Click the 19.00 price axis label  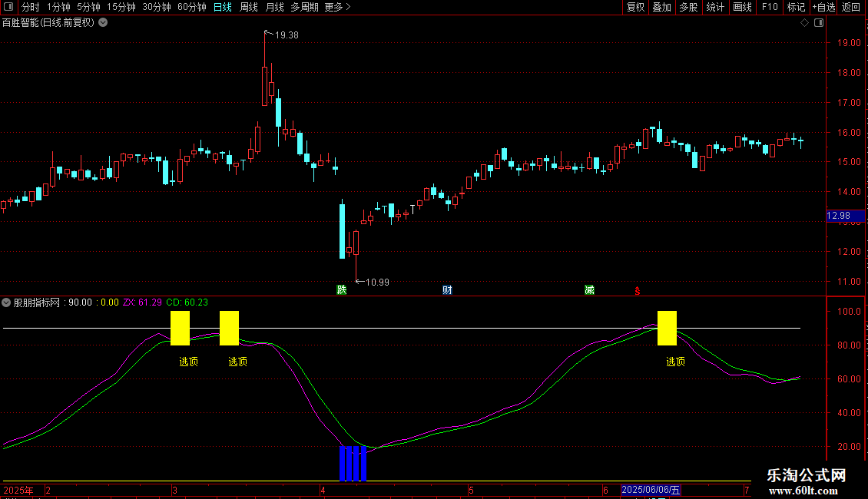pyautogui.click(x=849, y=42)
